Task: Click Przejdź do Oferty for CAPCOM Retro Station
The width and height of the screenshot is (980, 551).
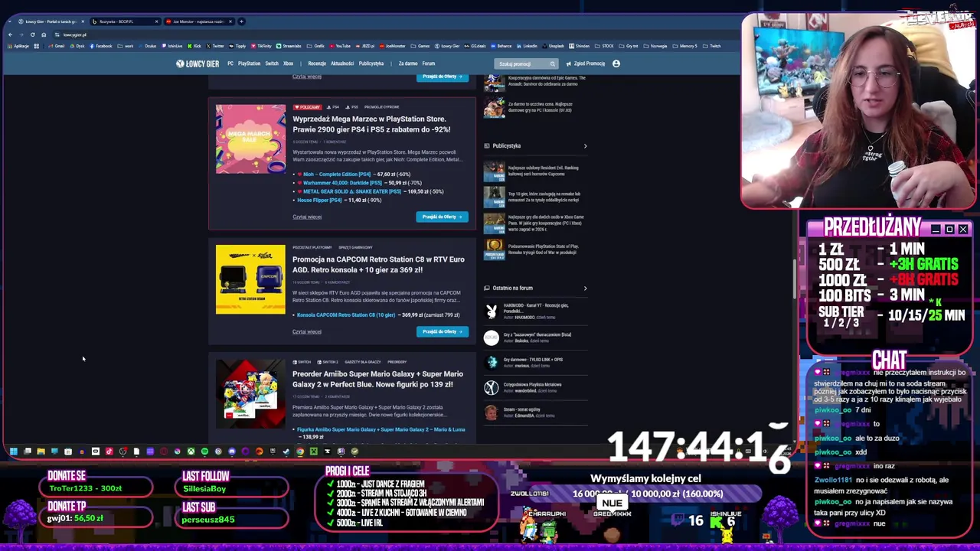Action: [443, 331]
